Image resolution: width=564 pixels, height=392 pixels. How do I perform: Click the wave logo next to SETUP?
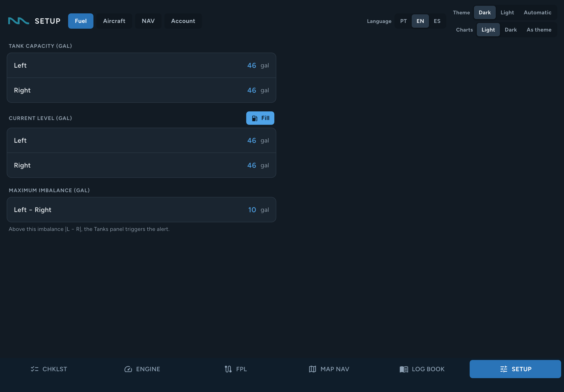tap(18, 21)
